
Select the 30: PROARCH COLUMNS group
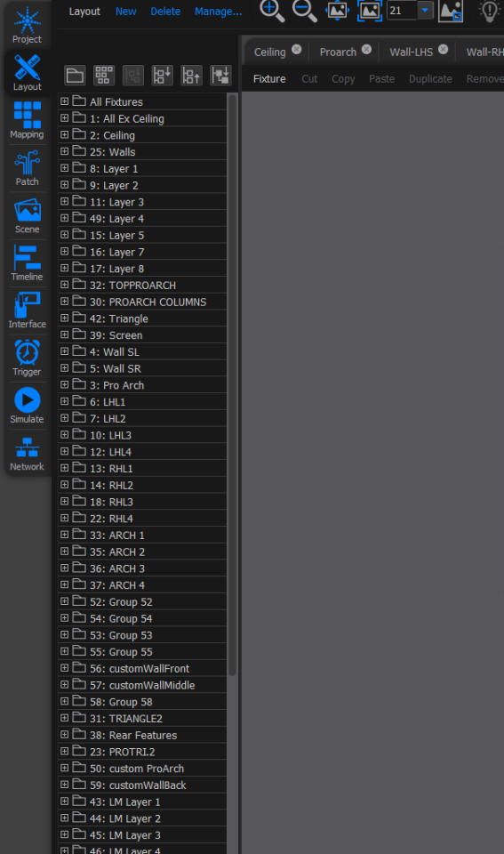coord(142,302)
